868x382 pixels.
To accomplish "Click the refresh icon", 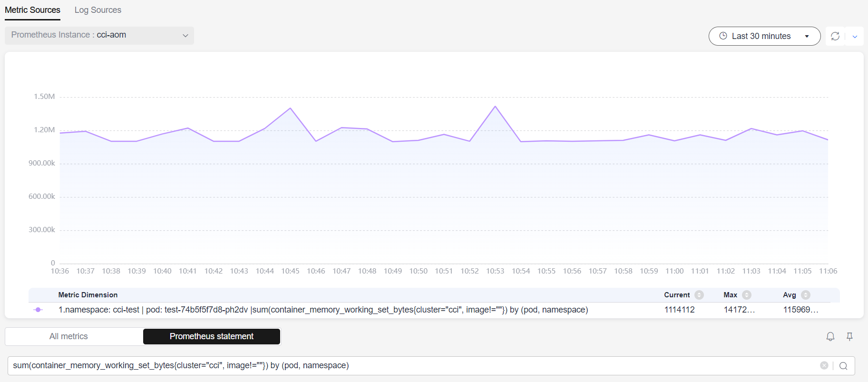I will (835, 36).
